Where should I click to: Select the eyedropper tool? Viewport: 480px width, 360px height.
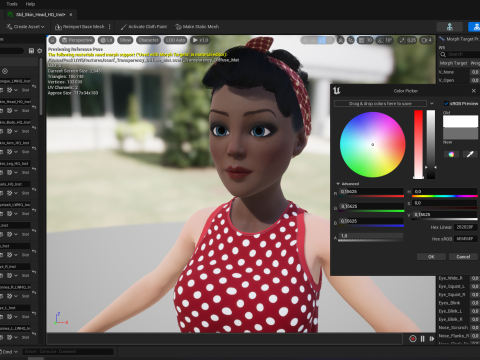[x=470, y=154]
